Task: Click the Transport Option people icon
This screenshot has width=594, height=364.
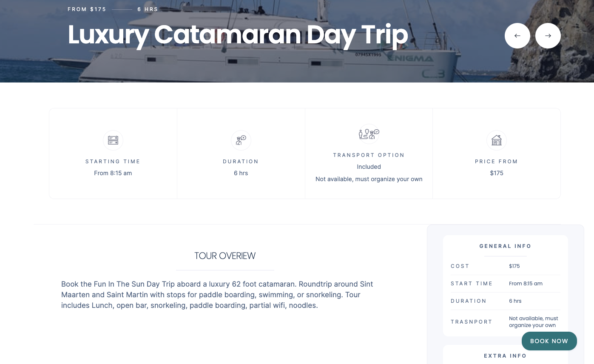Action: (369, 134)
